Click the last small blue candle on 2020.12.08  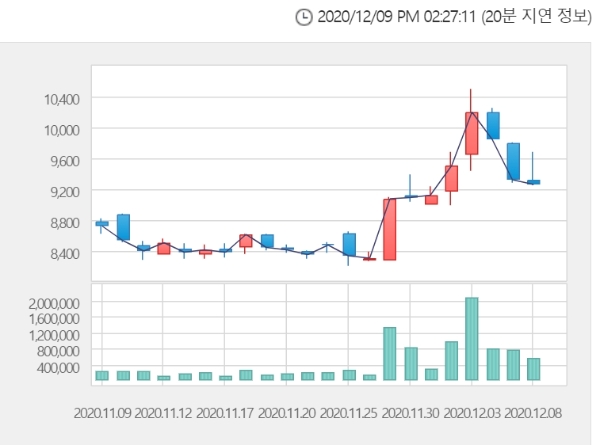534,182
